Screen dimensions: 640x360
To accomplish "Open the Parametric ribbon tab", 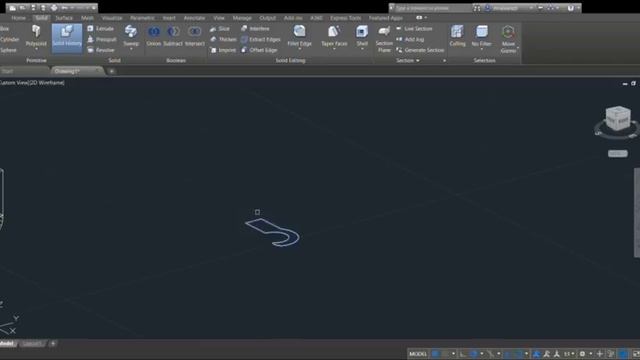I will point(142,18).
